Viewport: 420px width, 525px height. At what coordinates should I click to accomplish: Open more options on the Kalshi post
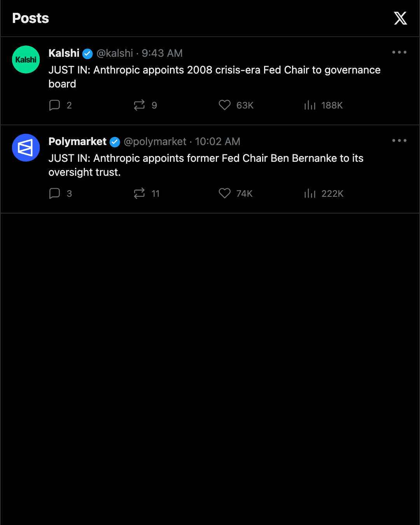pyautogui.click(x=399, y=52)
